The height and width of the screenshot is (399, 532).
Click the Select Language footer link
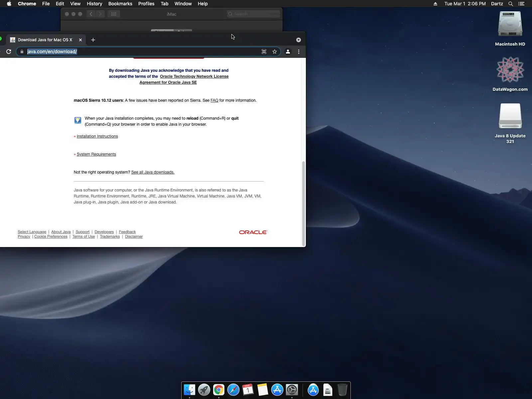coord(32,232)
